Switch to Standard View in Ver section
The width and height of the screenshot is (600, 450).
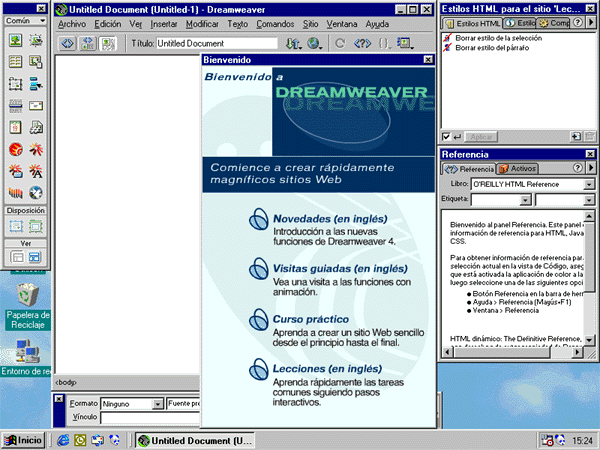point(17,257)
